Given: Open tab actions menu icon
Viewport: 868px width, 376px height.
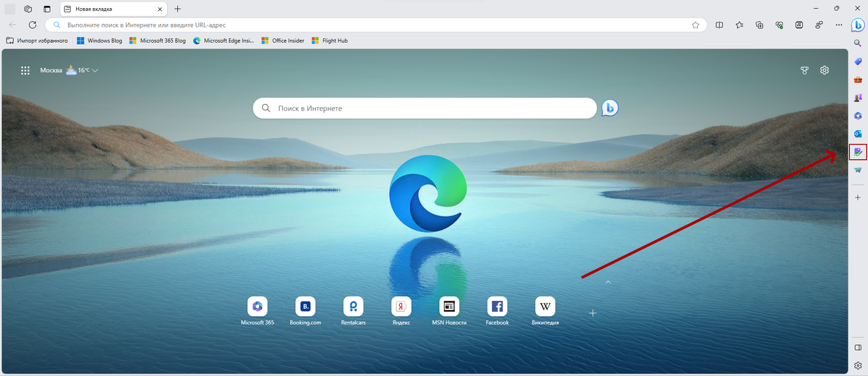Looking at the screenshot, I should [x=47, y=9].
